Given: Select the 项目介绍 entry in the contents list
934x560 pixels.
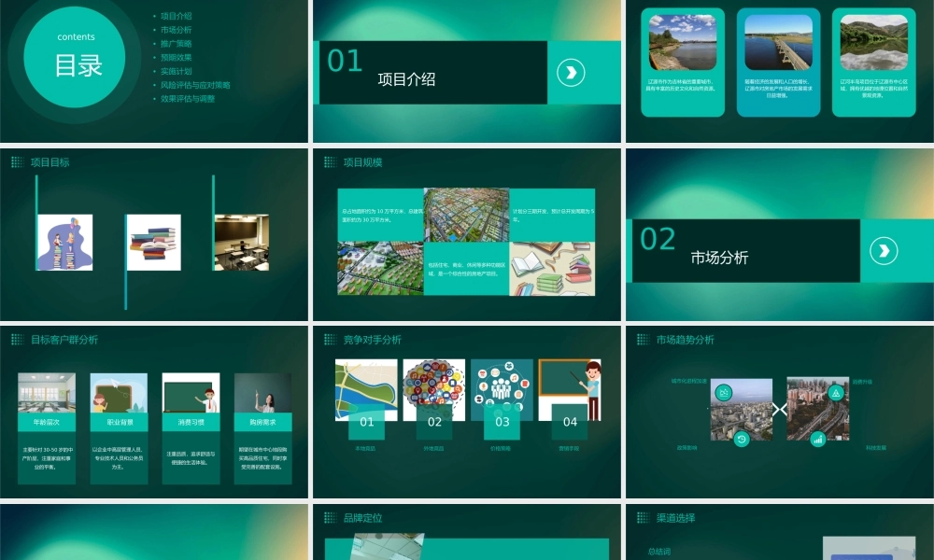Looking at the screenshot, I should pos(176,16).
